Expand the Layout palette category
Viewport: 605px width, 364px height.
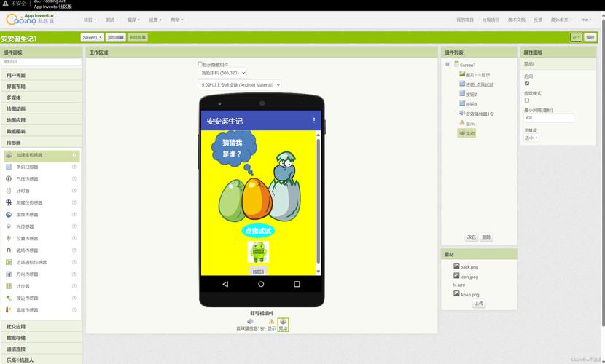[42, 87]
